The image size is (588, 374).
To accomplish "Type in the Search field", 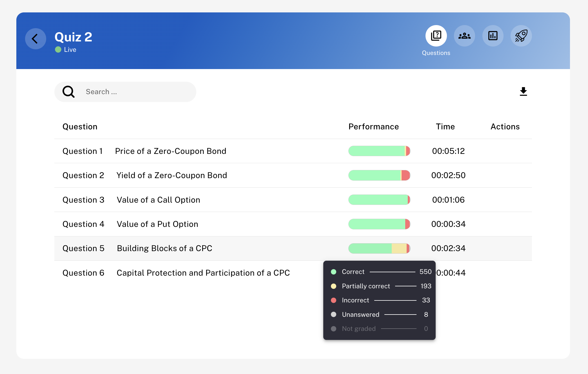I will [x=135, y=92].
